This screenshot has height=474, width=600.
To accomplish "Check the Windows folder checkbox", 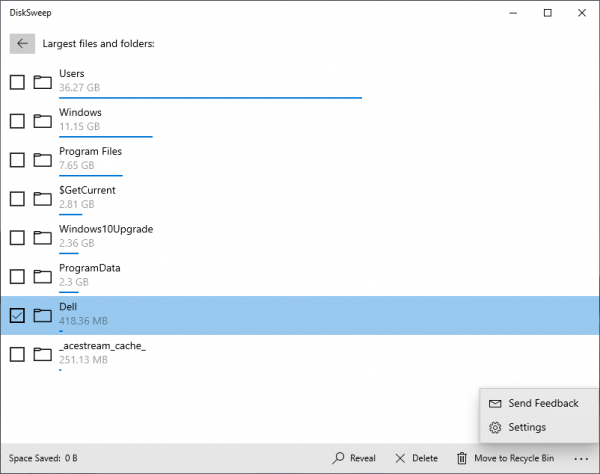I will click(17, 121).
